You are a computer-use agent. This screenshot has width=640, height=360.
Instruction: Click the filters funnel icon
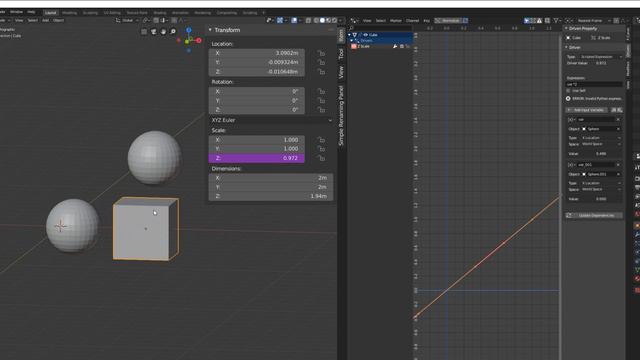tap(556, 20)
